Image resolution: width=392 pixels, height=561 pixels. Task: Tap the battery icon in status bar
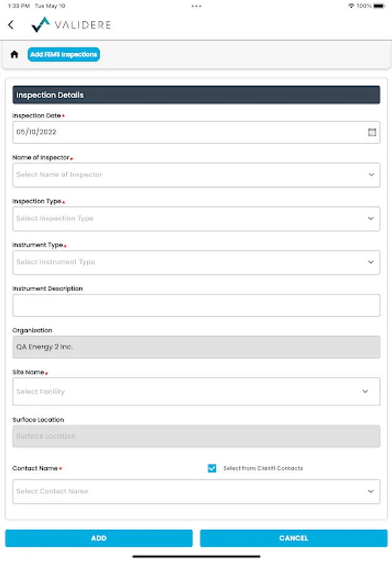coord(380,6)
